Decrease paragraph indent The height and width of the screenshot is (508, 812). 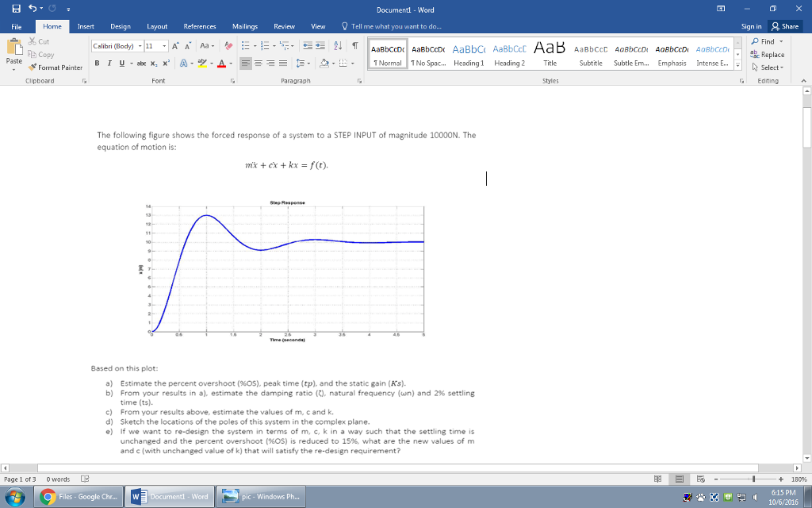(308, 46)
